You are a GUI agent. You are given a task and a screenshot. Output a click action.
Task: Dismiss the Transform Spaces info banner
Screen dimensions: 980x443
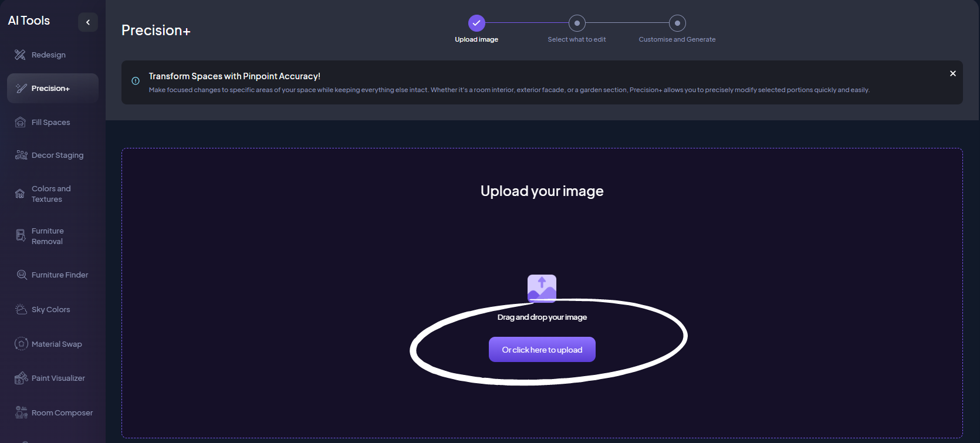pos(952,73)
